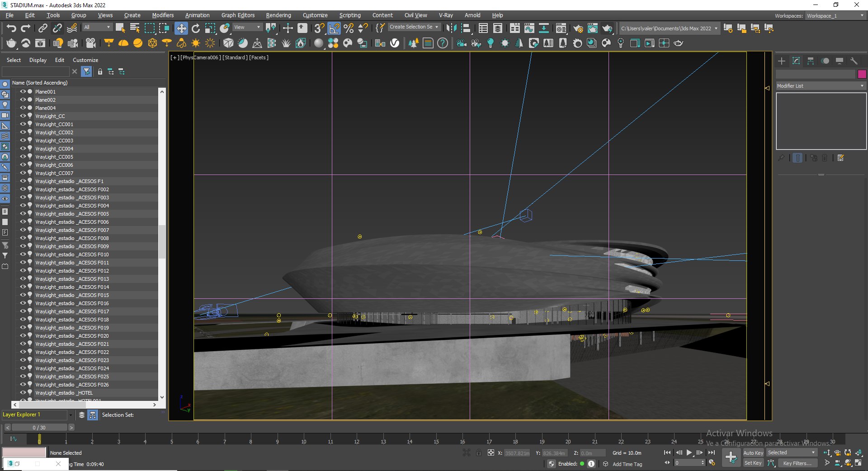Viewport: 868px width, 471px height.
Task: Click the X coordinate input field
Action: point(517,453)
